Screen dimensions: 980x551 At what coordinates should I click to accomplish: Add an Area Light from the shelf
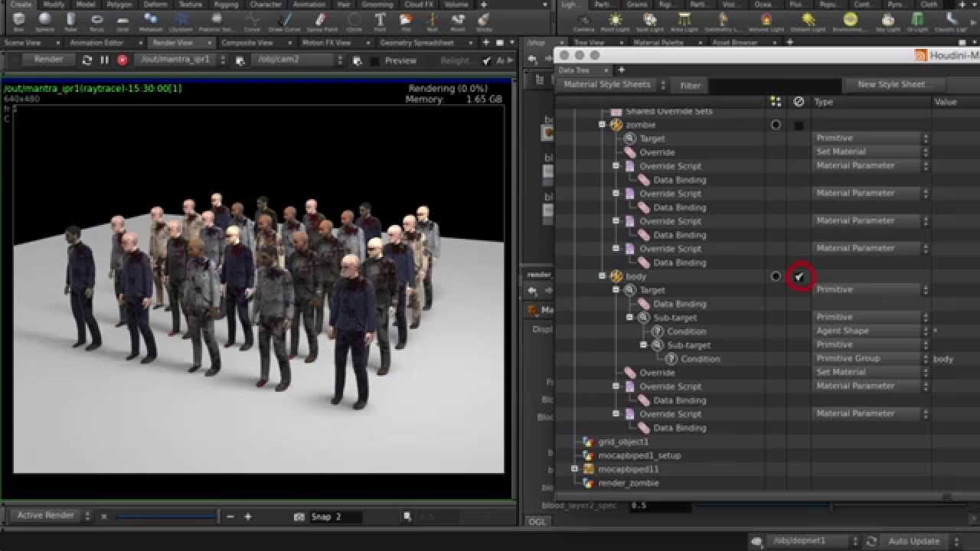(684, 21)
